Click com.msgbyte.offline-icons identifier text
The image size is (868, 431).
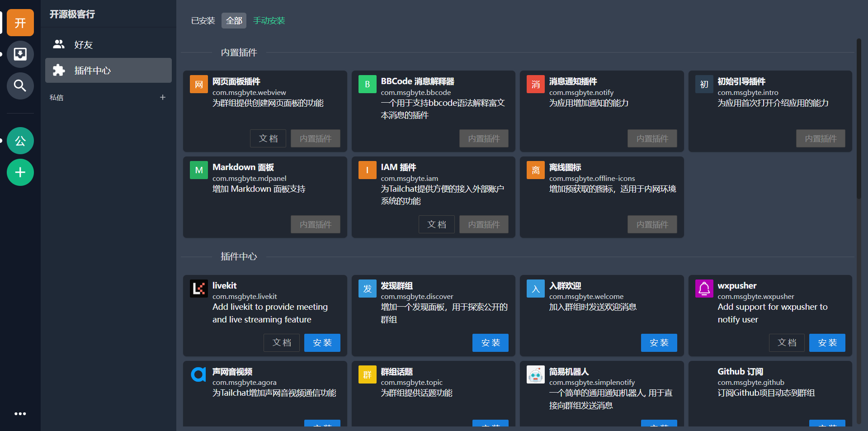[592, 179]
